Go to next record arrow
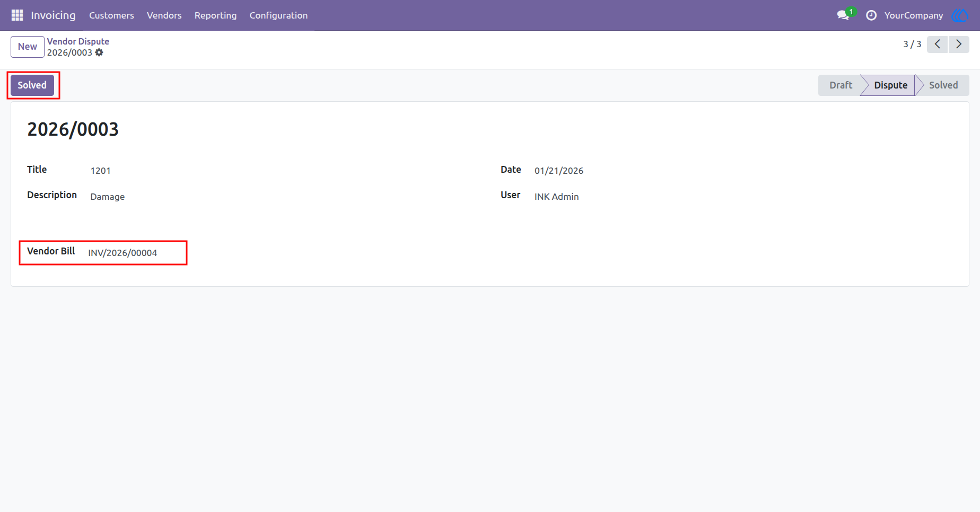Screen dimensions: 980x512 tap(959, 45)
